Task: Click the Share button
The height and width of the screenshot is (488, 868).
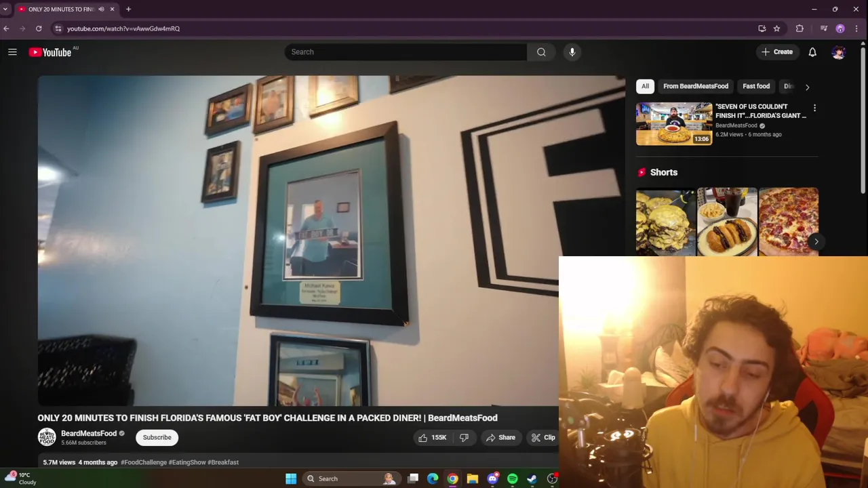Action: pyautogui.click(x=500, y=438)
